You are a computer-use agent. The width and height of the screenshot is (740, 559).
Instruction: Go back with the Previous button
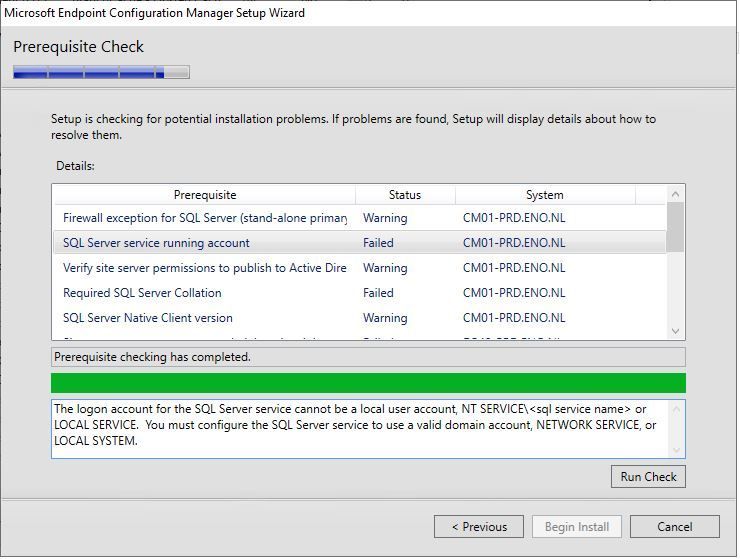[x=479, y=526]
